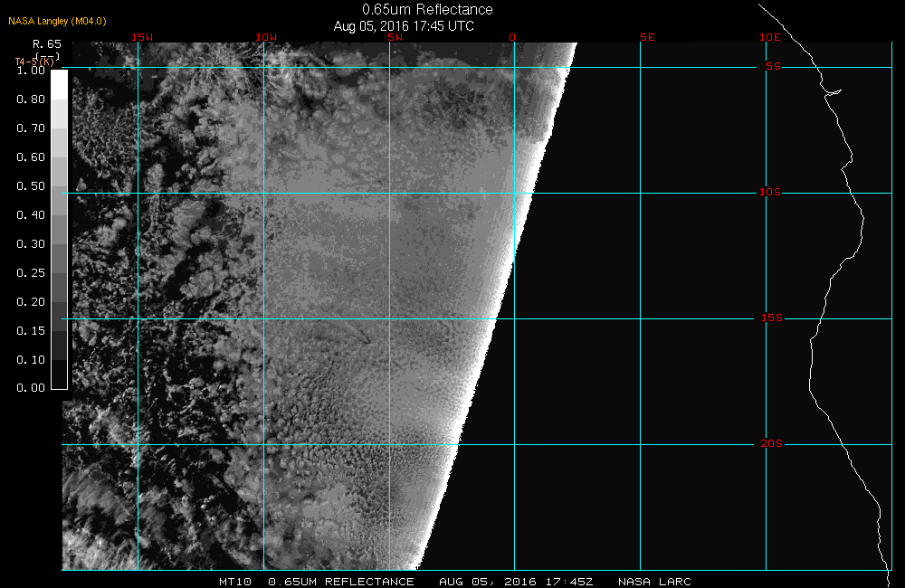Click the '10S' latitude label
The image size is (905, 588).
(x=769, y=192)
